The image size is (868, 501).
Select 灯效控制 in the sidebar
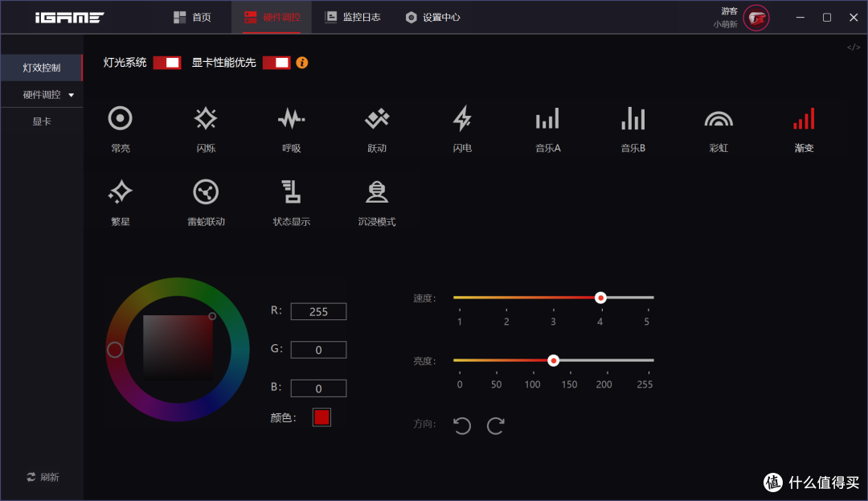[42, 68]
